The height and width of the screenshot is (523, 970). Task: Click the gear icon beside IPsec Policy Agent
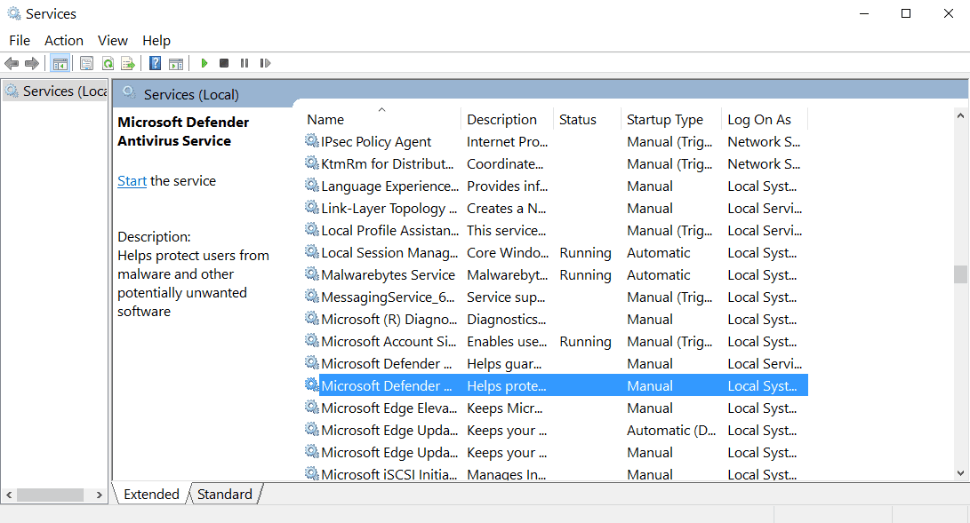click(x=312, y=141)
